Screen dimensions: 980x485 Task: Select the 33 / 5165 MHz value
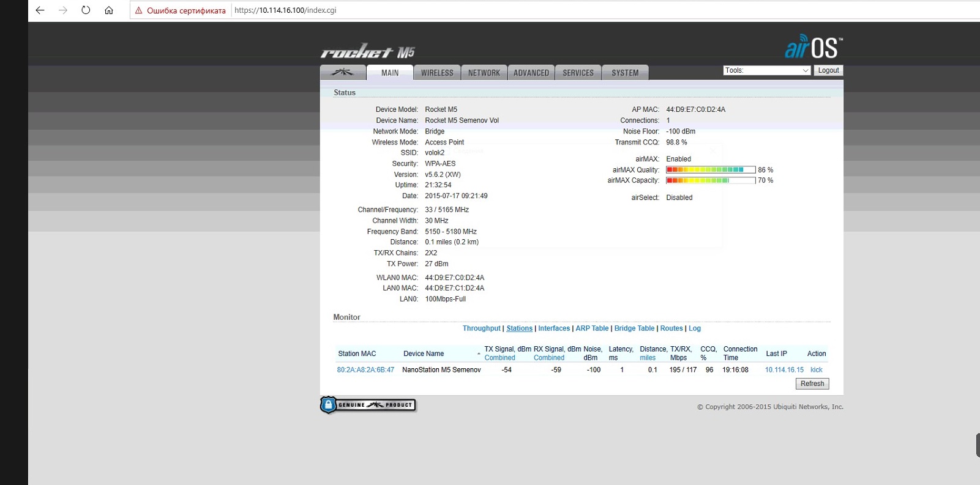(x=447, y=210)
